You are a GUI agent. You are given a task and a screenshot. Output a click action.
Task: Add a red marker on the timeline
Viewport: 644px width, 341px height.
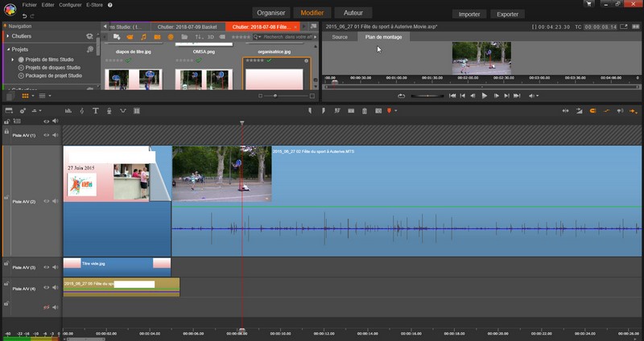[x=390, y=111]
